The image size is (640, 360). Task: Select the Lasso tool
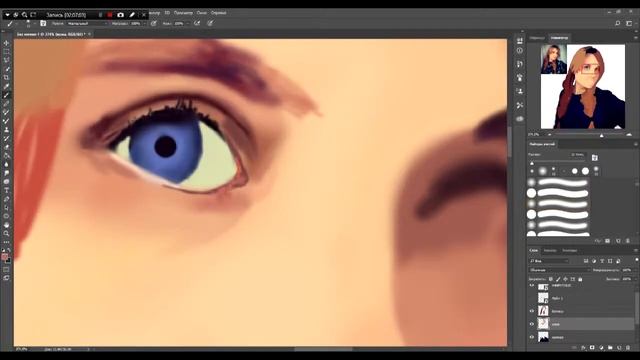point(6,60)
